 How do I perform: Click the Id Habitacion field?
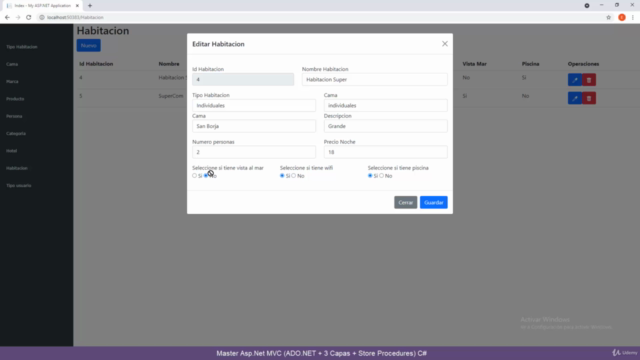[243, 80]
